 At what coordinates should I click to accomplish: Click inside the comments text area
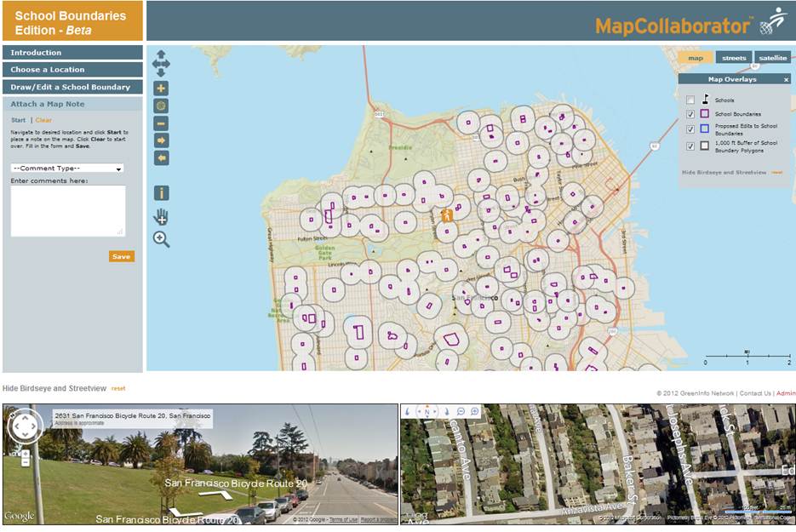[68, 210]
